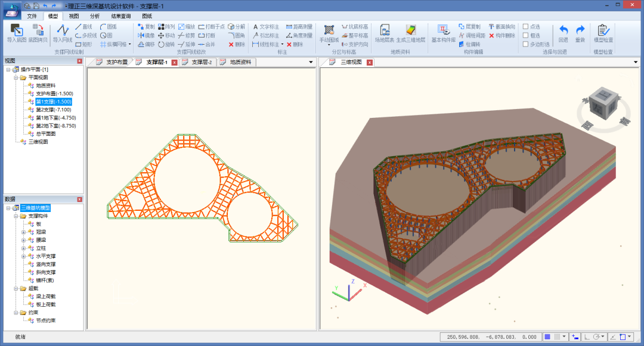Click the 导入底图 import basemap icon

[16, 30]
